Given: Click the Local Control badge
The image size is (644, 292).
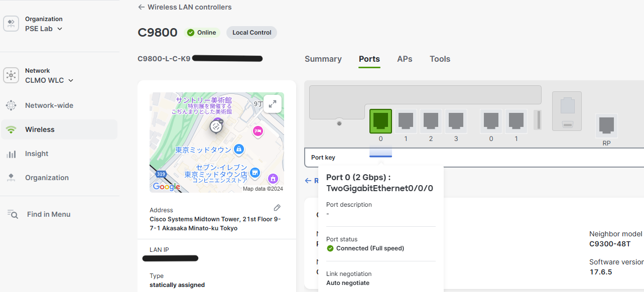Looking at the screenshot, I should (251, 33).
